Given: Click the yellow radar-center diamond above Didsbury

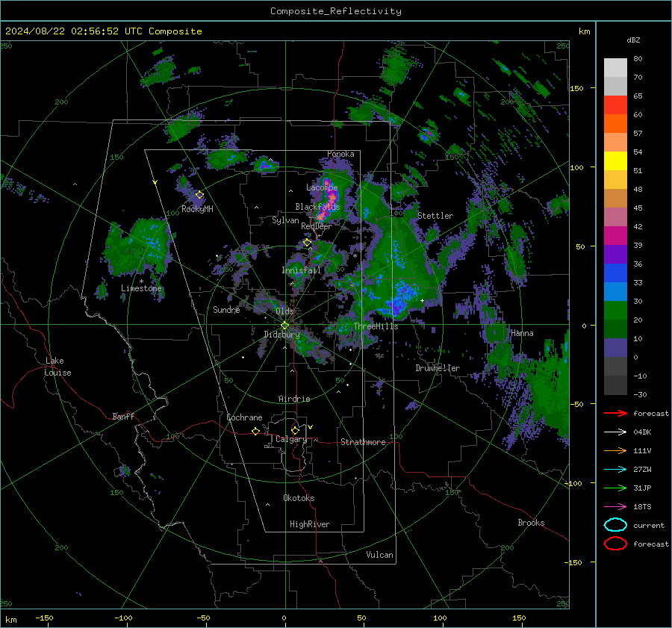Looking at the screenshot, I should 284,326.
